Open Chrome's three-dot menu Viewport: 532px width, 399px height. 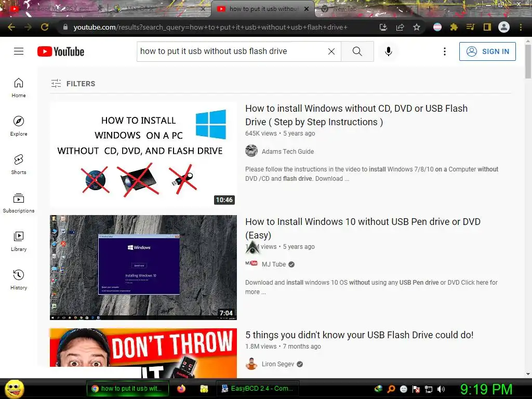(x=521, y=27)
